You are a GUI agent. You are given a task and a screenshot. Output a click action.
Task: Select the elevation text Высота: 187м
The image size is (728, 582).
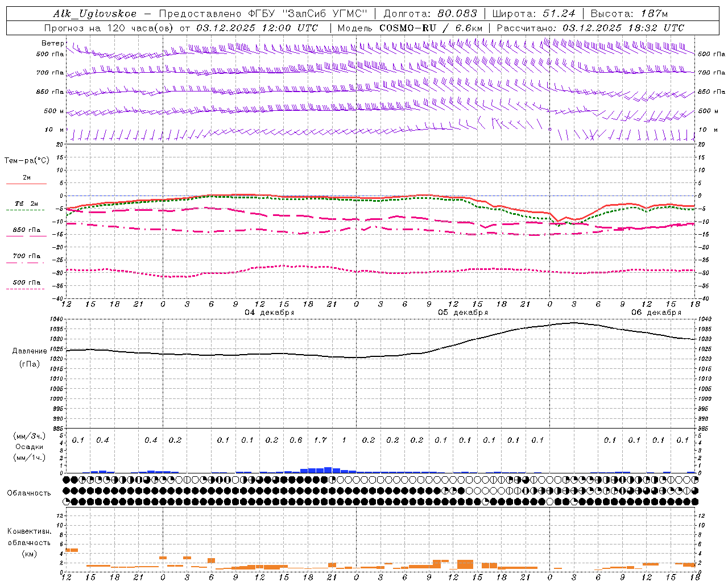pyautogui.click(x=629, y=14)
